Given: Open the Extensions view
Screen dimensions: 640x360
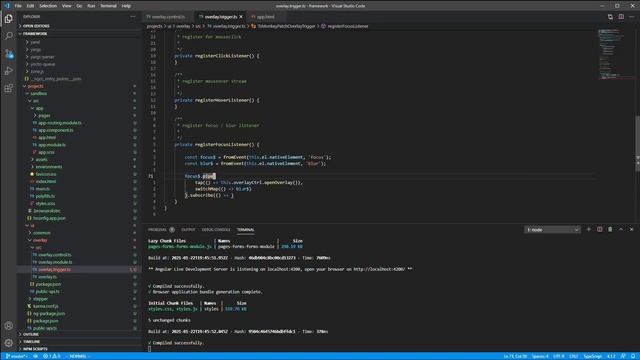Looking at the screenshot, I should 9,88.
